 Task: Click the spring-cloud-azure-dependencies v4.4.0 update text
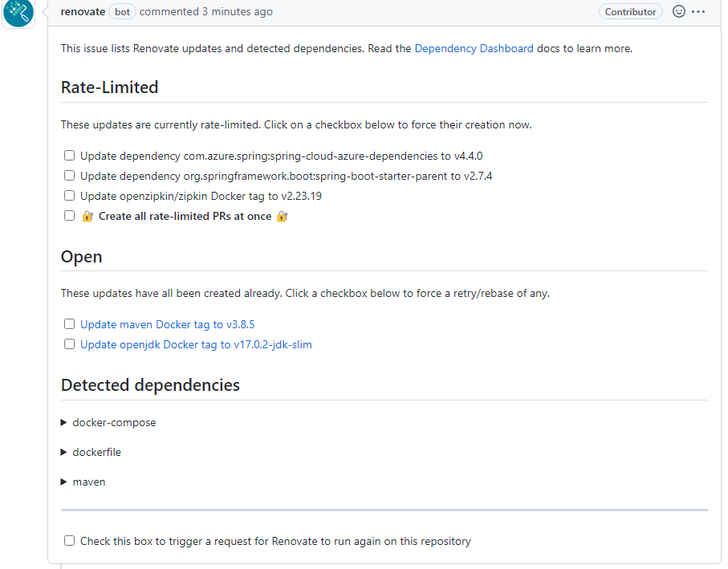[282, 156]
